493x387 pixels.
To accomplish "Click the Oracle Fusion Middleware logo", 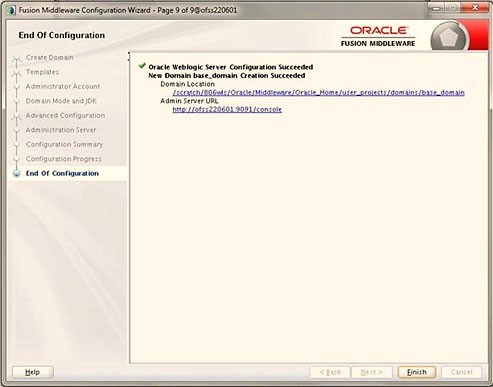I will coord(378,36).
